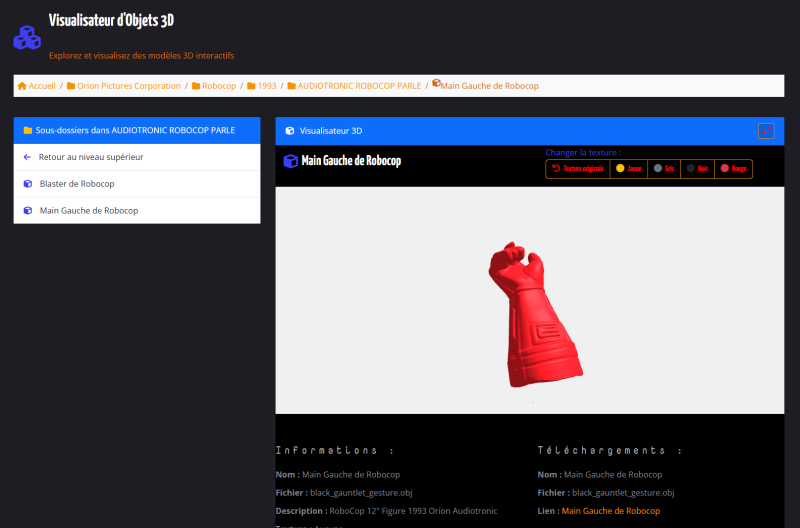Select Retour au niveau supérieur

[x=91, y=157]
